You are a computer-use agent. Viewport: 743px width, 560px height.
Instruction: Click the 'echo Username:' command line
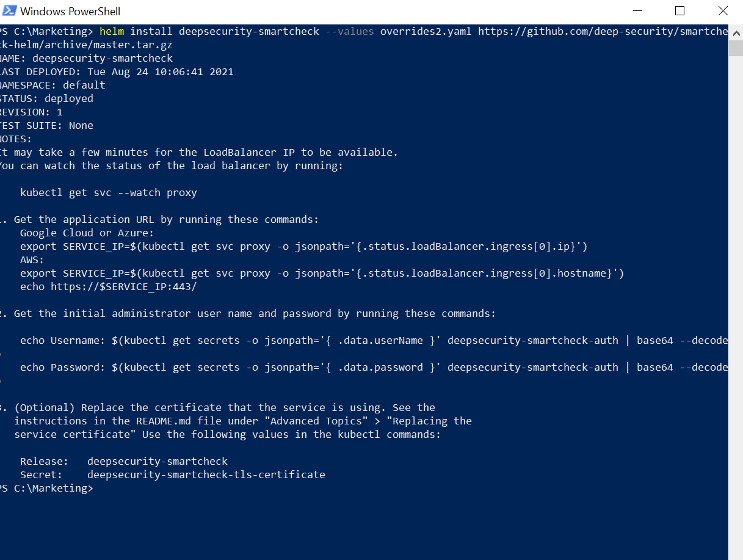point(374,340)
